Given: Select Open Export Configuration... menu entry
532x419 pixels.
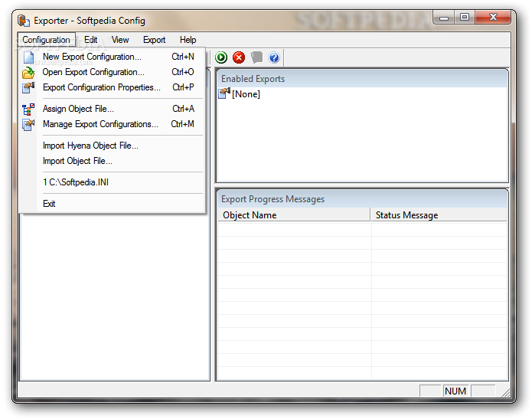Looking at the screenshot, I should pos(113,72).
